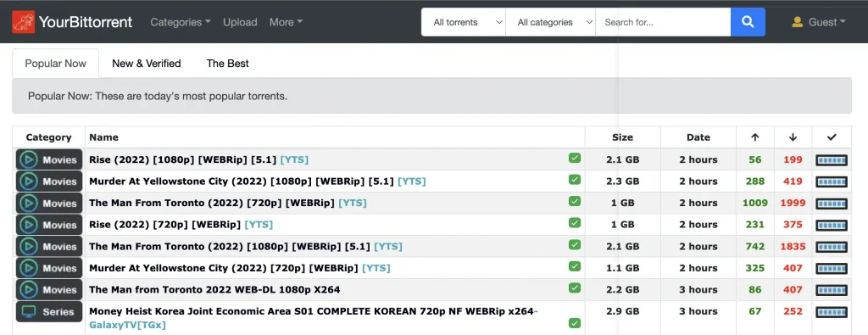Click health bar for Rise 1080p row
Image resolution: width=868 pixels, height=335 pixels.
click(832, 160)
